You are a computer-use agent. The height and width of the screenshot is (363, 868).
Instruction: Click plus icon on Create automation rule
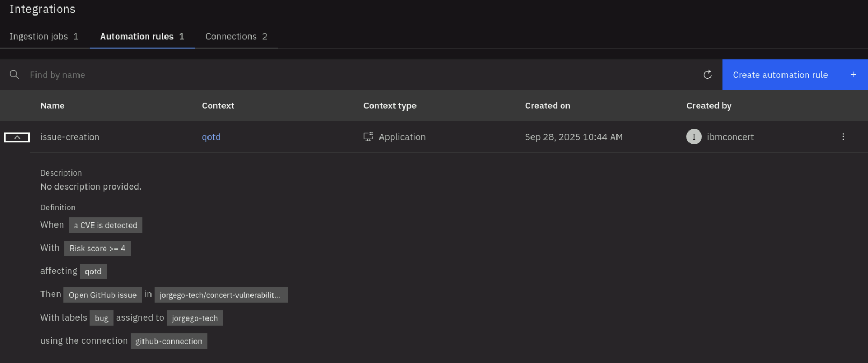[x=853, y=75]
